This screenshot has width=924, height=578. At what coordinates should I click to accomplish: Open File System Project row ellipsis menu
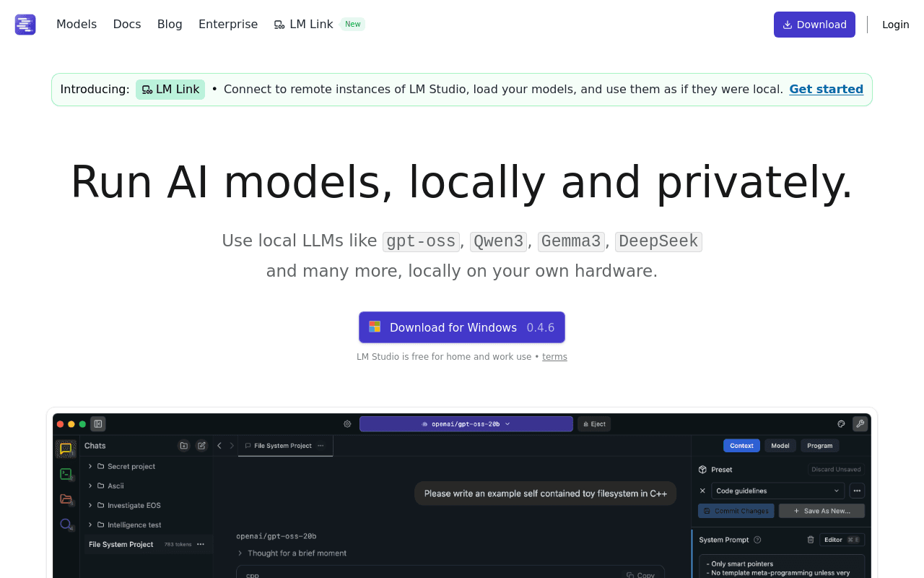pyautogui.click(x=201, y=544)
